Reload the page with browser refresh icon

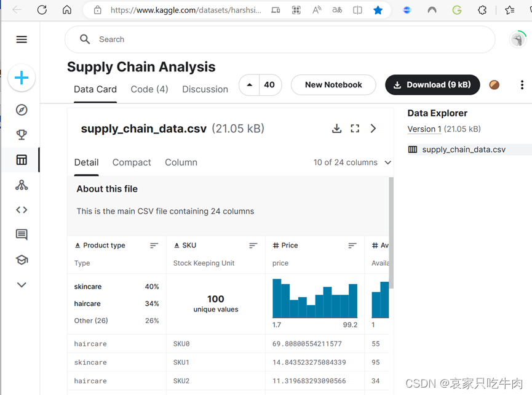point(42,10)
